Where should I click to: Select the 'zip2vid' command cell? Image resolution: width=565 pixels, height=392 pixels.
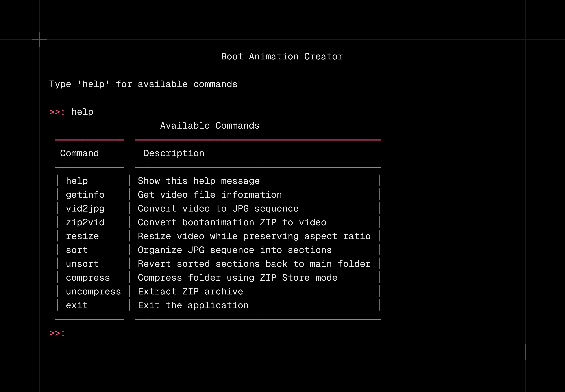point(85,223)
